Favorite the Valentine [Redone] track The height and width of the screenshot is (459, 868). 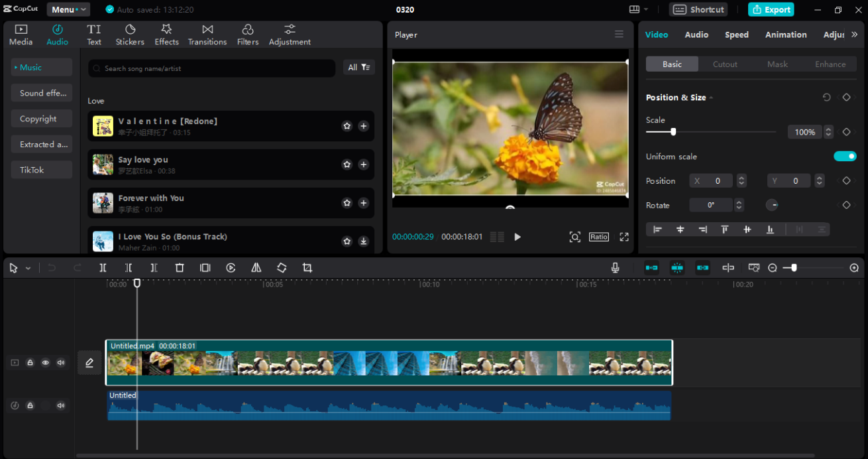coord(347,126)
